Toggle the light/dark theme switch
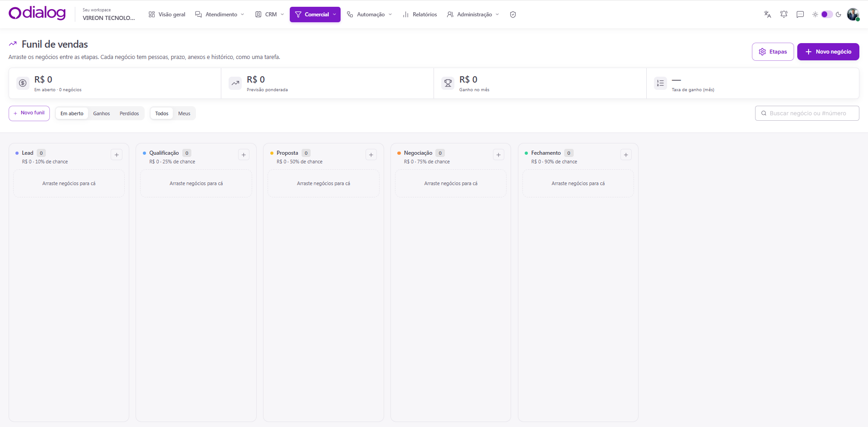 tap(827, 15)
